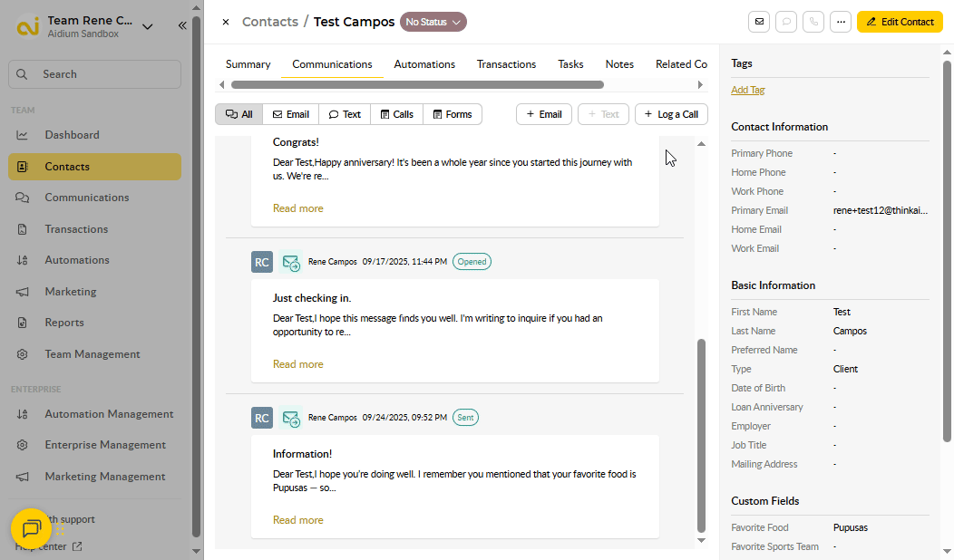Show only Forms communications
954x560 pixels.
point(452,114)
